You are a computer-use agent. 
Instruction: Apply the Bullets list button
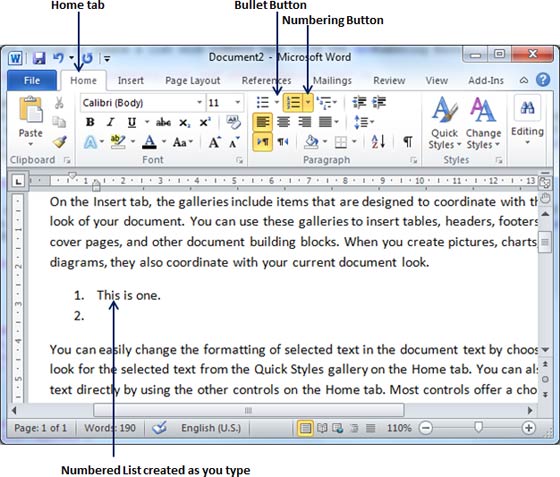(x=263, y=103)
